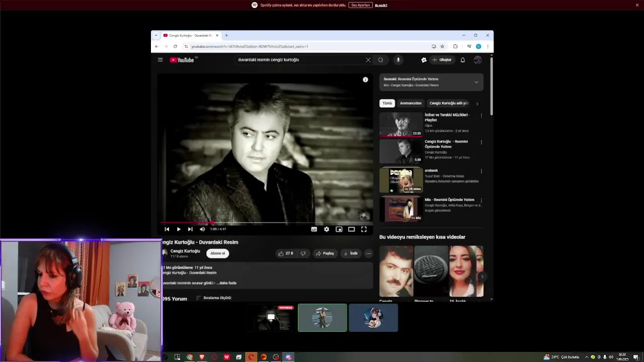644x362 pixels.
Task: Open Chrome three-dot menu
Action: 488,46
